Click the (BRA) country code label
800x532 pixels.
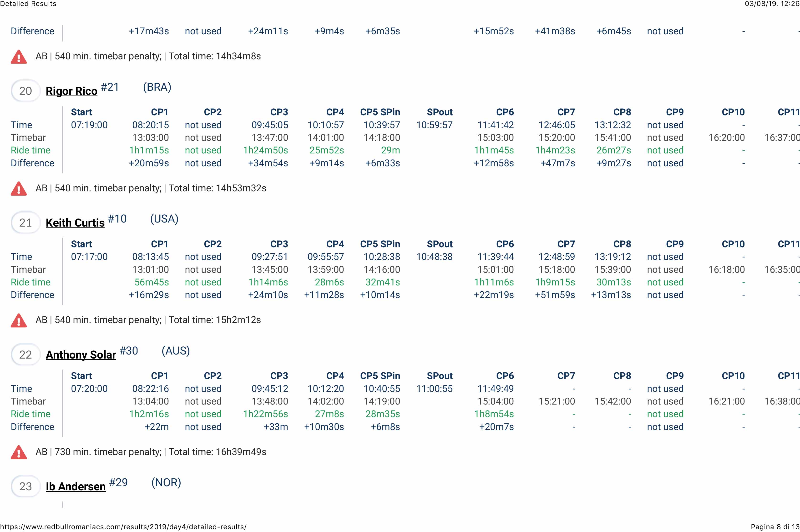click(157, 87)
